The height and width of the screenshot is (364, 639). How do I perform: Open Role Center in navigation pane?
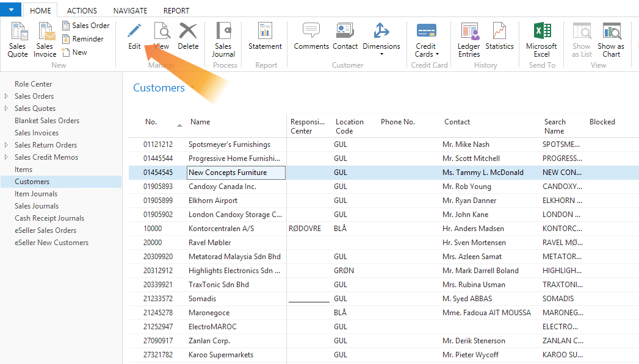34,84
